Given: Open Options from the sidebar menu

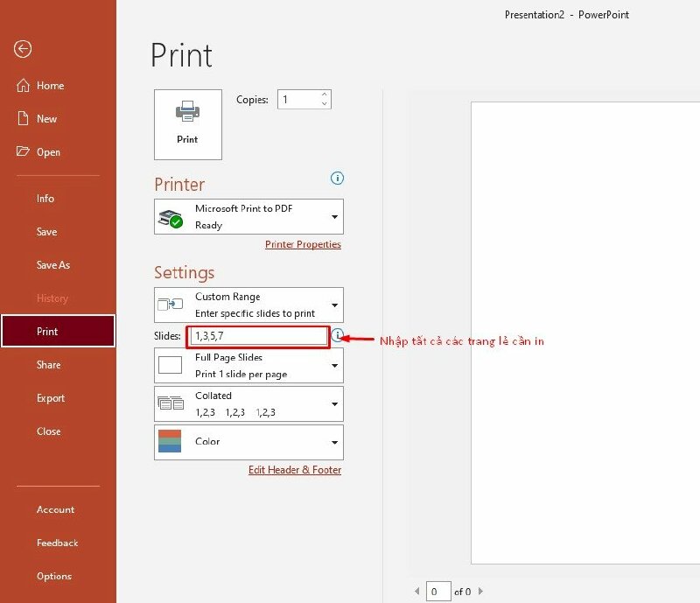Looking at the screenshot, I should (x=53, y=576).
